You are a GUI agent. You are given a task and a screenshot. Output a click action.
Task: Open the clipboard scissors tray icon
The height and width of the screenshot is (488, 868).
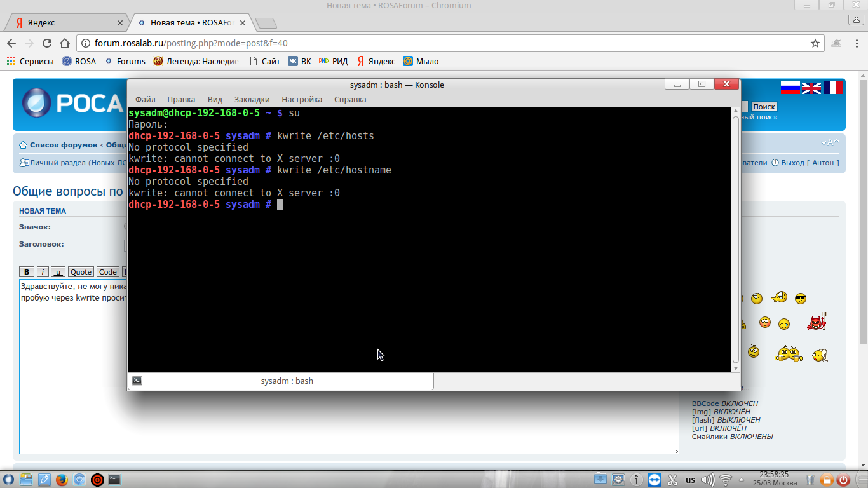(x=672, y=480)
